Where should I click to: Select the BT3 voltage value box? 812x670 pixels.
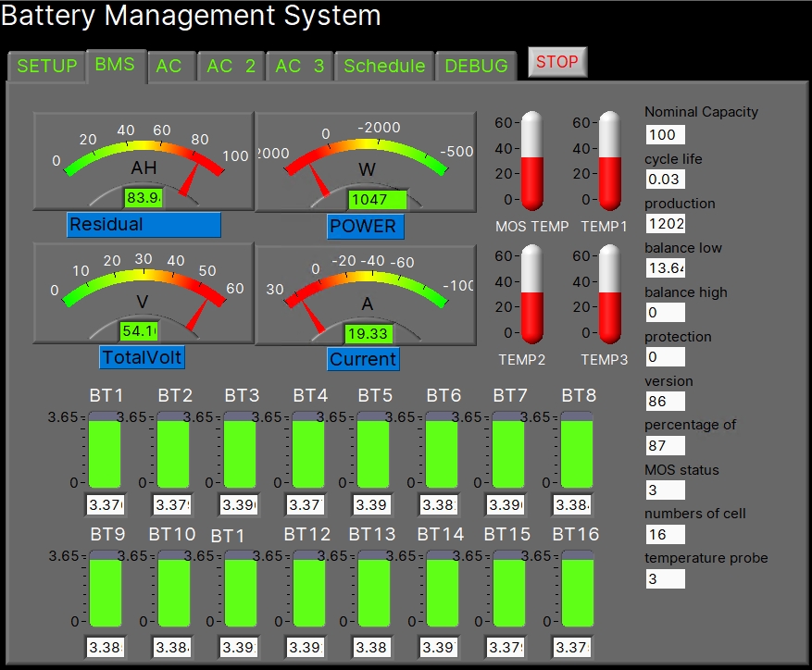coord(239,505)
